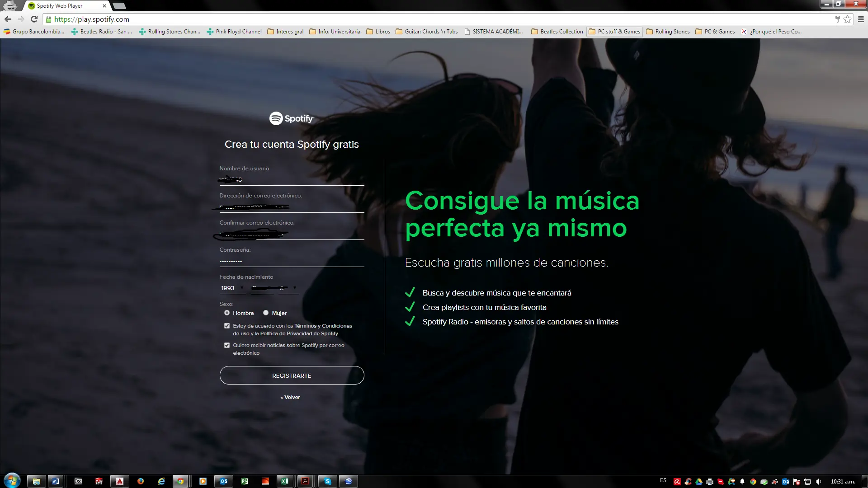
Task: Open a new browser tab
Action: click(119, 6)
